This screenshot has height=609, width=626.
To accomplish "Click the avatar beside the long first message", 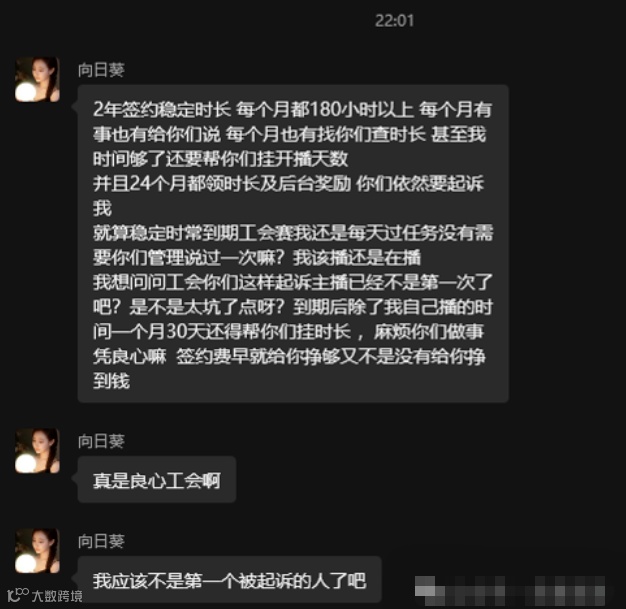I will [37, 79].
